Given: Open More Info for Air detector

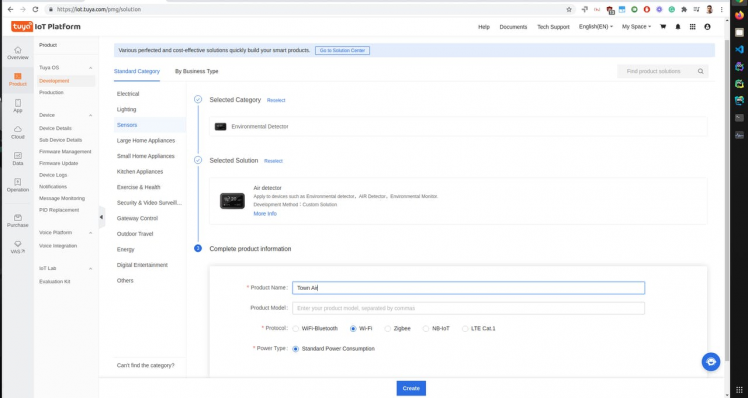Looking at the screenshot, I should (x=265, y=214).
